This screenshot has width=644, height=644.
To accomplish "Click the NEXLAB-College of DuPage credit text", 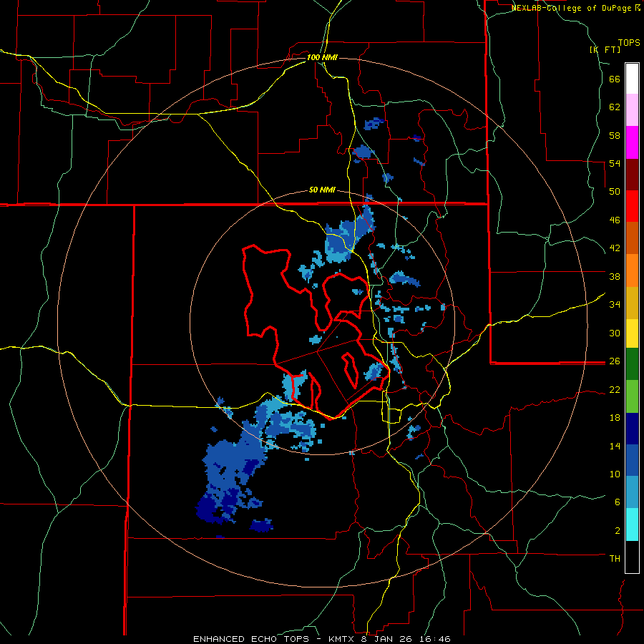I will (x=575, y=8).
